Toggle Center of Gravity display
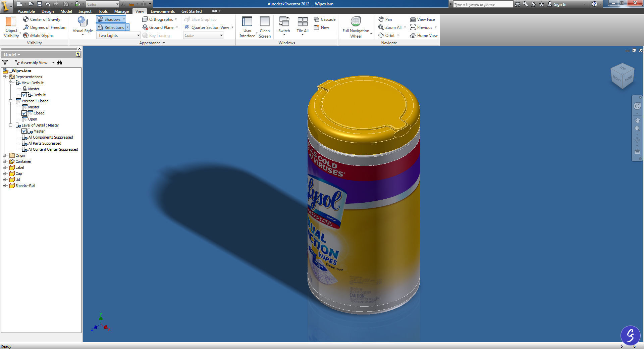The width and height of the screenshot is (644, 349). click(42, 19)
